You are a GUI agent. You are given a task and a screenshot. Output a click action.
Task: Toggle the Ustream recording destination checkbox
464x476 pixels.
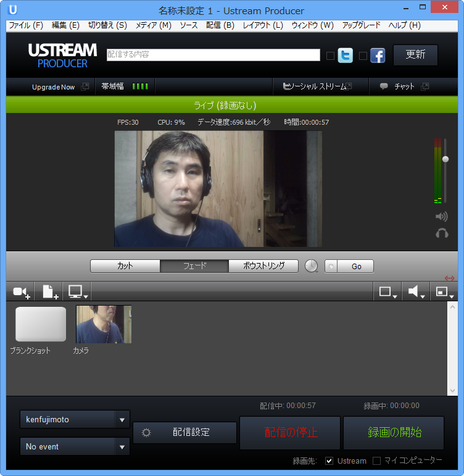tap(329, 461)
